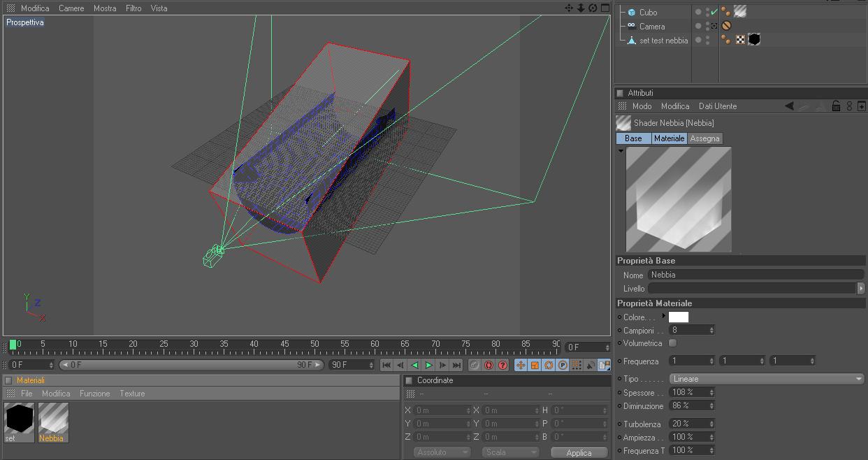Toggle the rotation keyframe icon

pos(549,365)
